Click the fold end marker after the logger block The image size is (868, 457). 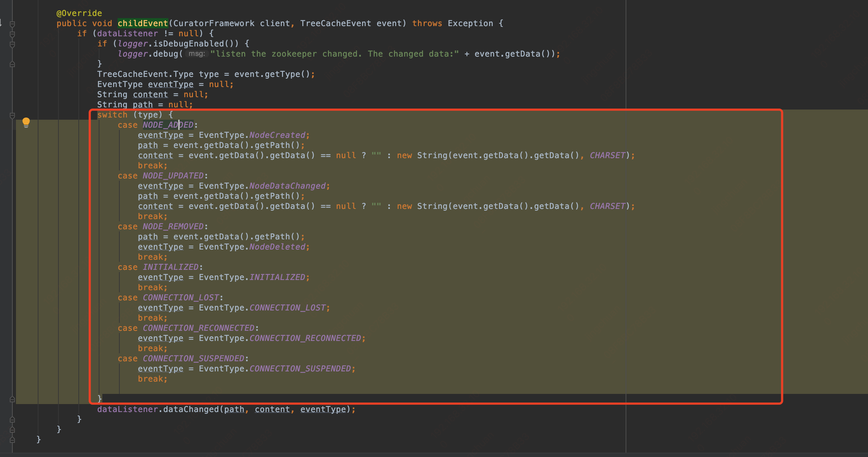[x=12, y=64]
